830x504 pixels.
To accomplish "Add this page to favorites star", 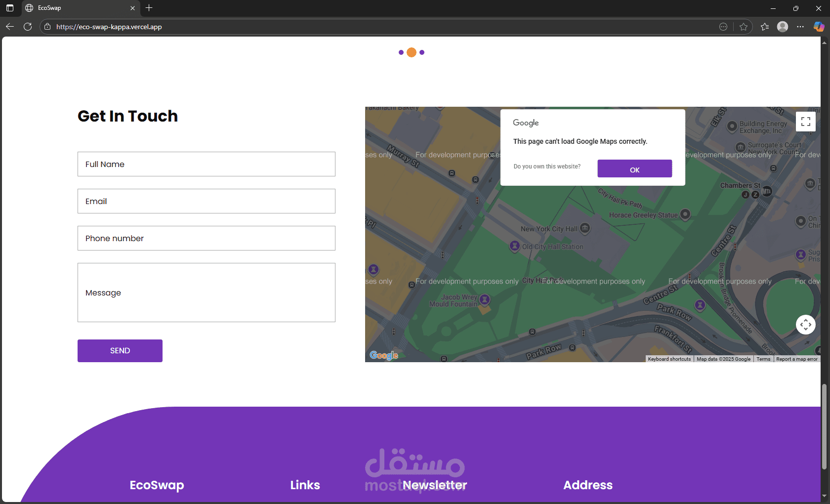I will [x=744, y=27].
